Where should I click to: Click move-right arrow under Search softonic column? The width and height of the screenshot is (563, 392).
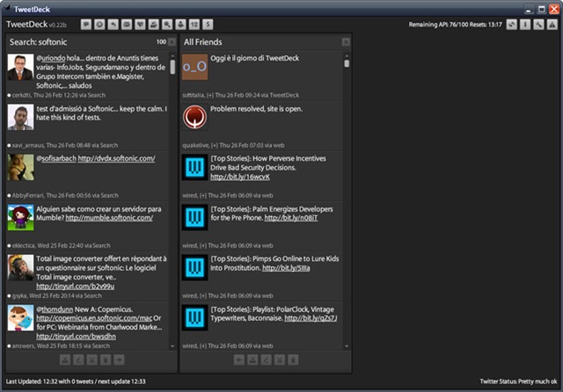[120, 359]
